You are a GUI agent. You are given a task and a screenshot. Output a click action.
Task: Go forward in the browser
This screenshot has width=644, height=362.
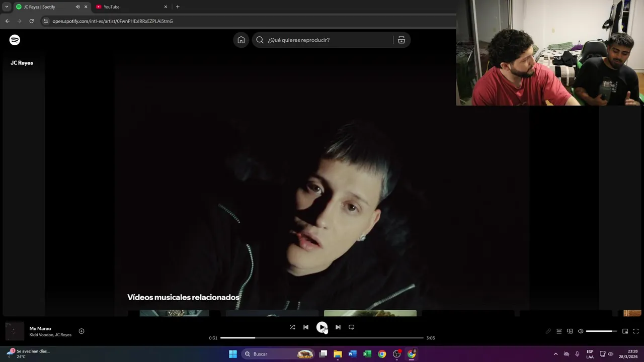point(20,21)
